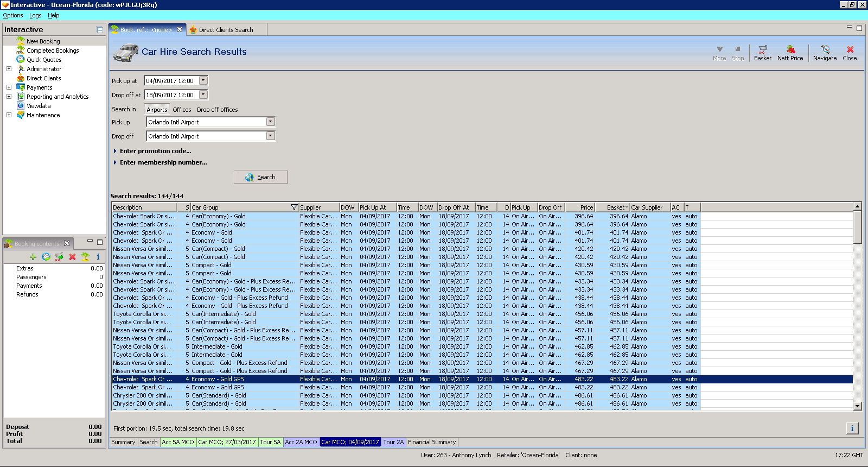Open the Navigate compass tool
This screenshot has height=467, width=868.
click(x=825, y=53)
